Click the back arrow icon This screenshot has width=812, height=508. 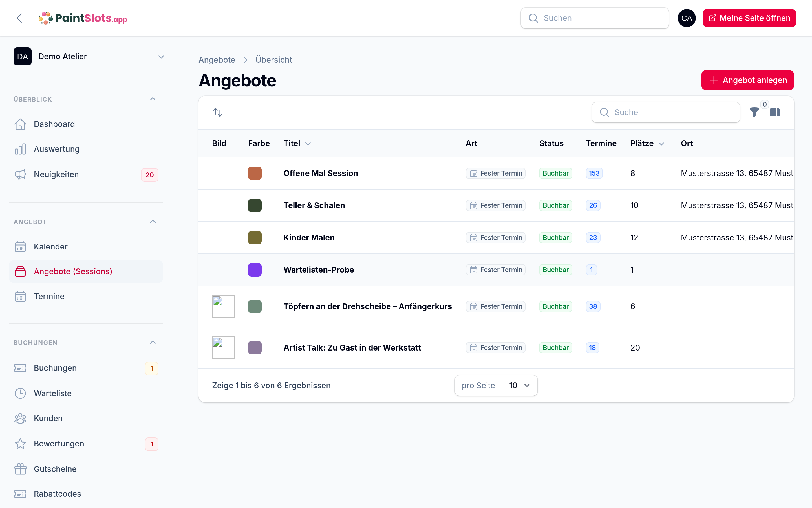click(x=19, y=18)
